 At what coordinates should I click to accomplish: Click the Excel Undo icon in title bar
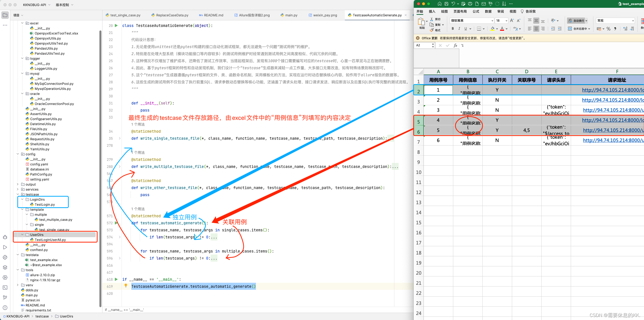click(x=453, y=4)
